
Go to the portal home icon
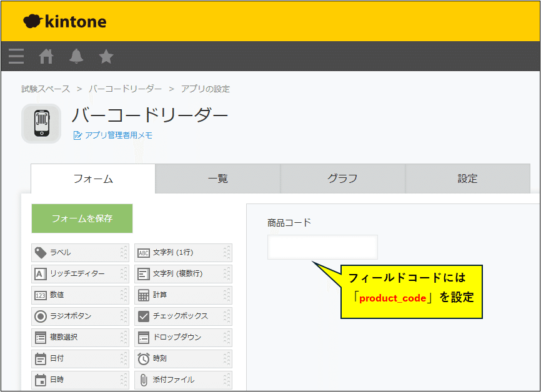click(46, 57)
